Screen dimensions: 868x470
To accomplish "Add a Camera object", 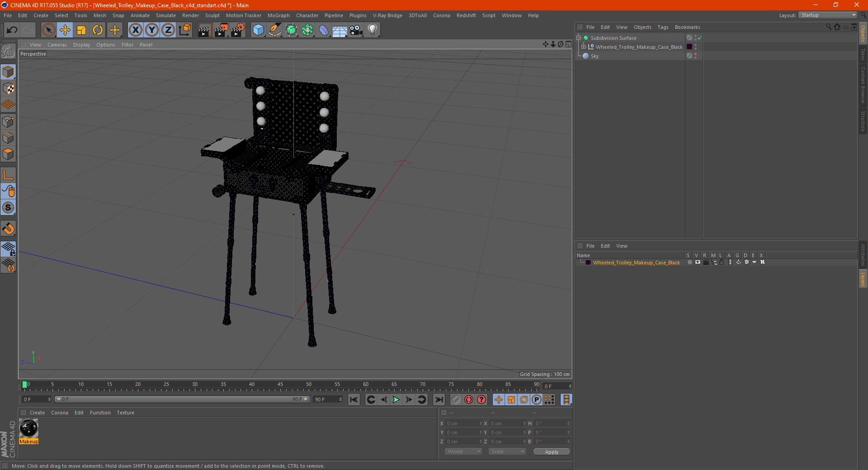I will point(356,30).
